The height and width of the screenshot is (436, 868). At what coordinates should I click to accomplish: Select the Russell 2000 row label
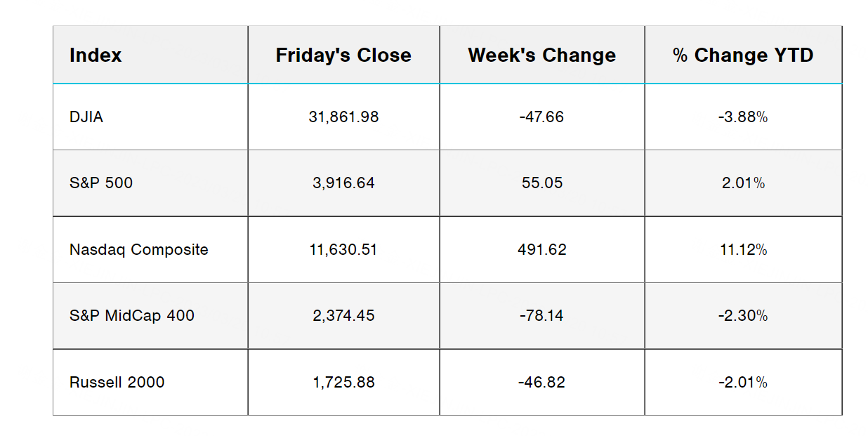click(x=117, y=383)
